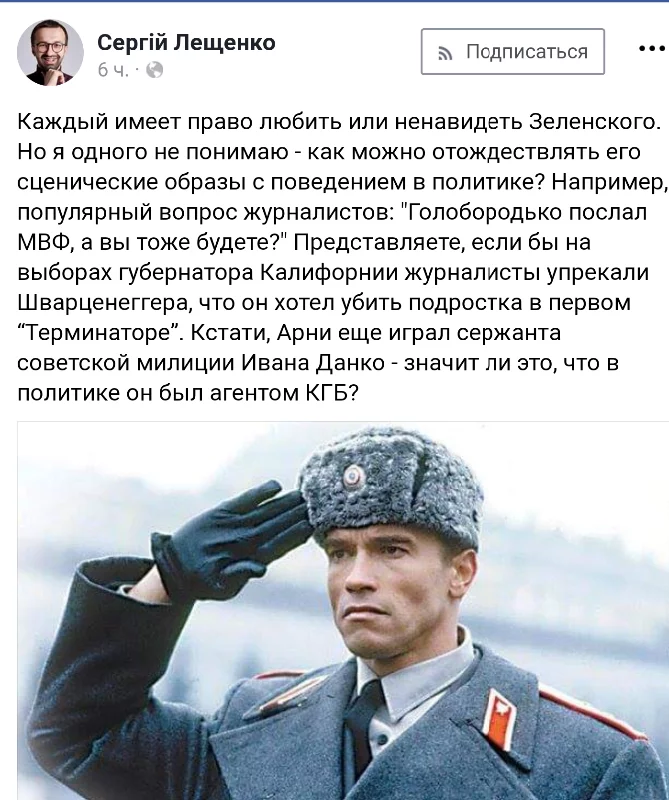Click the Подписаться follow button
This screenshot has height=800, width=669.
513,52
